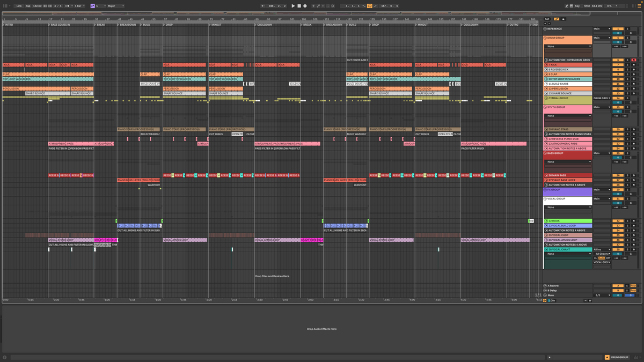This screenshot has height=362, width=644.
Task: Edit the 142.00 tempo field
Action: [37, 5]
